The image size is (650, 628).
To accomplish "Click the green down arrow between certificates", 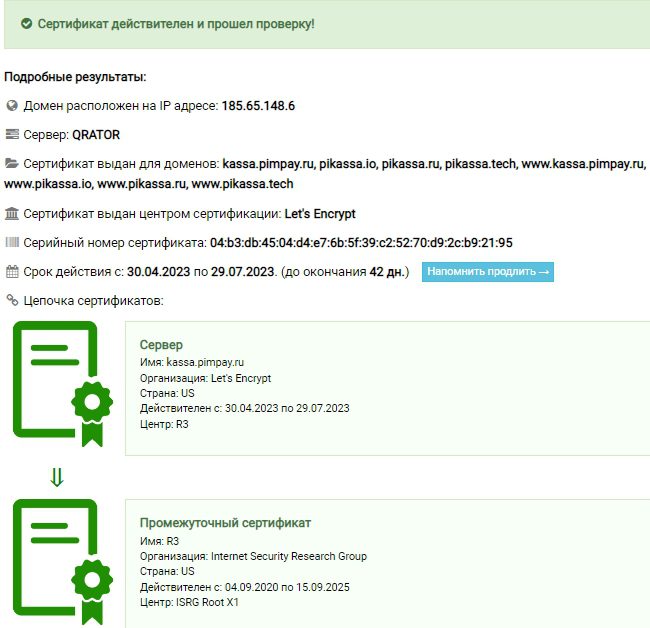I will (57, 477).
